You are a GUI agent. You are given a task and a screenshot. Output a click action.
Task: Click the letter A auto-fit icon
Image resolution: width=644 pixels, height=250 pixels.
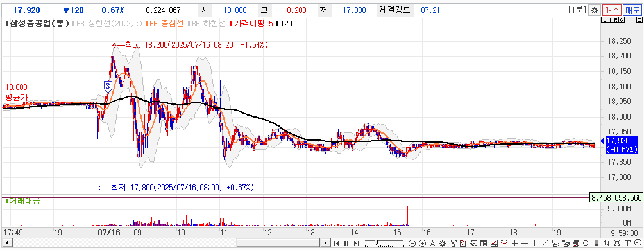coord(432,243)
